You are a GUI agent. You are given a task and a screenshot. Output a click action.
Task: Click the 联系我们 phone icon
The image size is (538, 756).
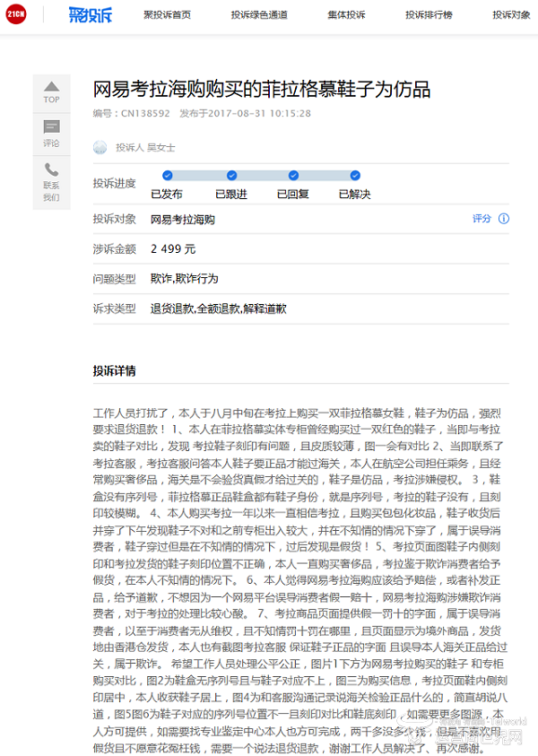(x=51, y=180)
